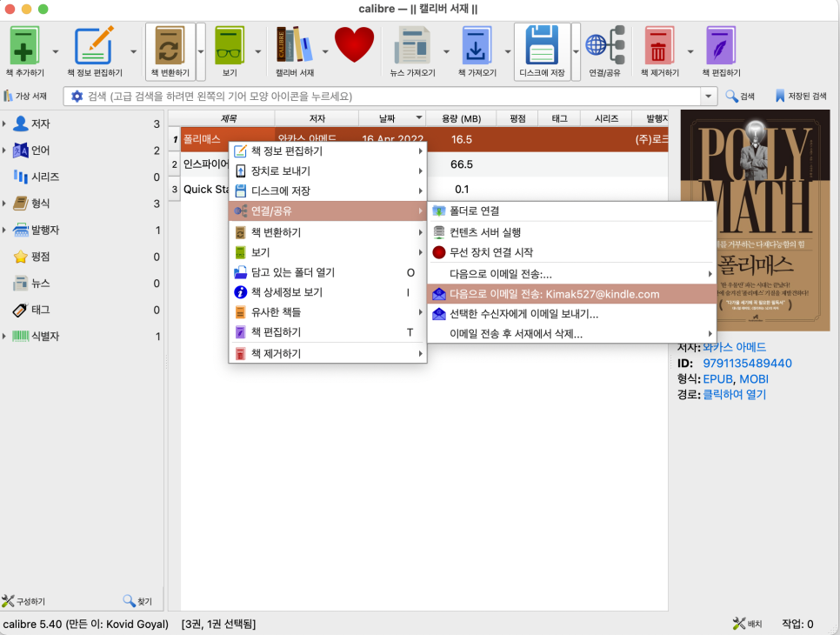The image size is (840, 635).
Task: Expand the 저자 authors category
Action: (x=4, y=124)
